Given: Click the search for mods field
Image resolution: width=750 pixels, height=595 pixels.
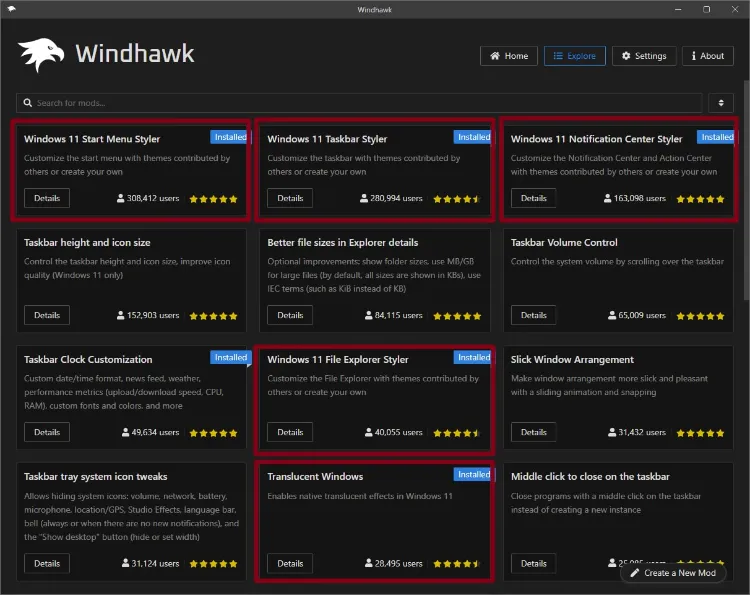Looking at the screenshot, I should pos(360,103).
